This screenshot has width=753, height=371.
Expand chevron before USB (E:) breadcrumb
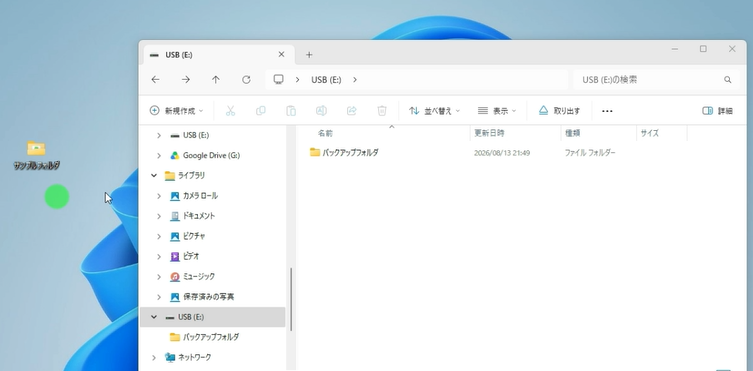coord(297,80)
